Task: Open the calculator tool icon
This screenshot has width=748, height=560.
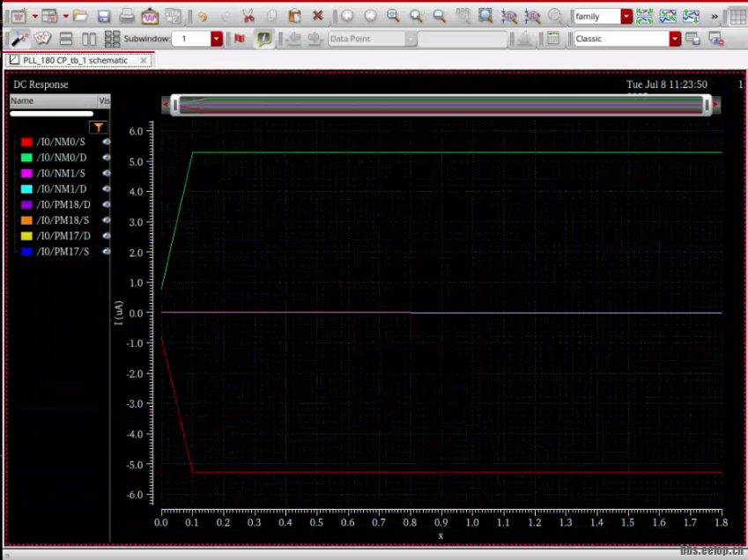Action: point(553,39)
